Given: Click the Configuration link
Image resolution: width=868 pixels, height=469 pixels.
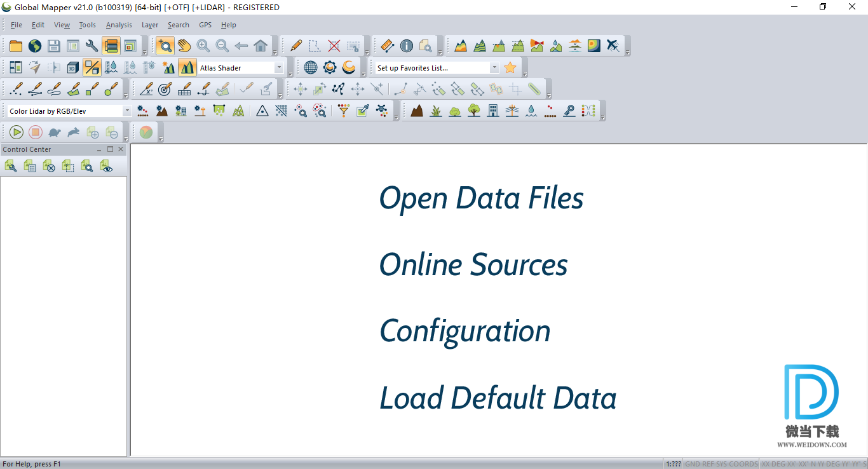Looking at the screenshot, I should point(465,331).
